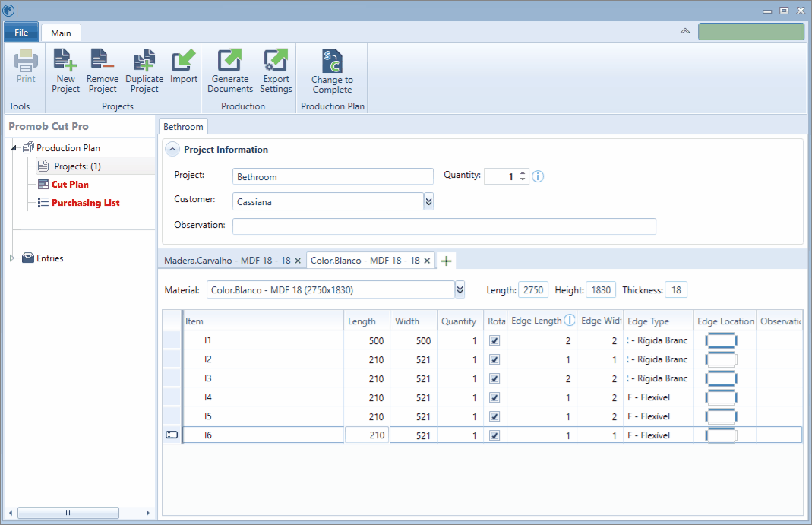The height and width of the screenshot is (525, 812).
Task: Click edge location diagram for item I5
Action: coord(721,416)
